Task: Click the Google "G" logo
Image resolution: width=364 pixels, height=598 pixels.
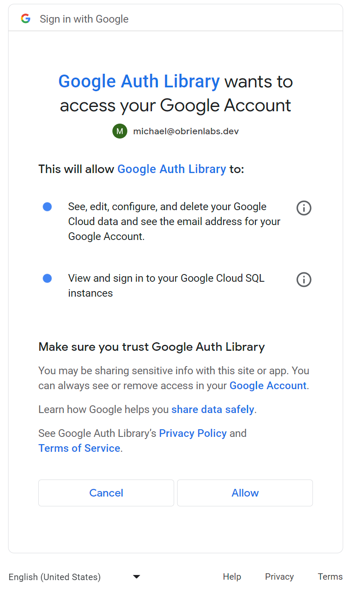Action: point(26,19)
